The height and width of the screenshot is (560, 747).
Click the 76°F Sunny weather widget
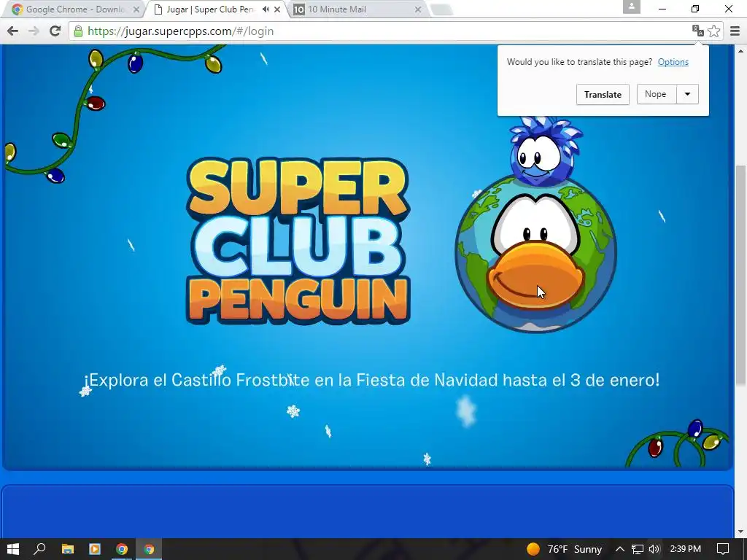point(564,549)
